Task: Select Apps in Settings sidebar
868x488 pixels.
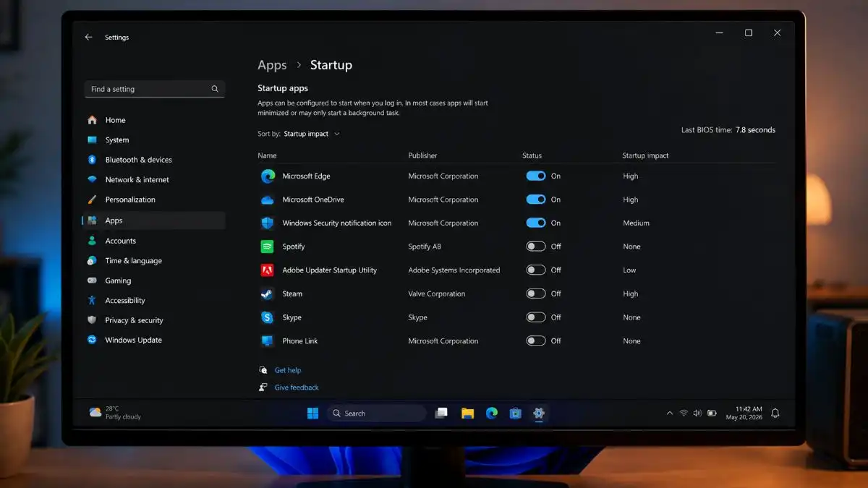Action: (x=154, y=221)
